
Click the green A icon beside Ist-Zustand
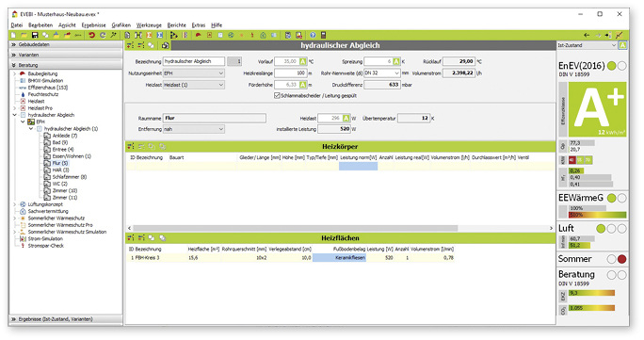(x=622, y=45)
